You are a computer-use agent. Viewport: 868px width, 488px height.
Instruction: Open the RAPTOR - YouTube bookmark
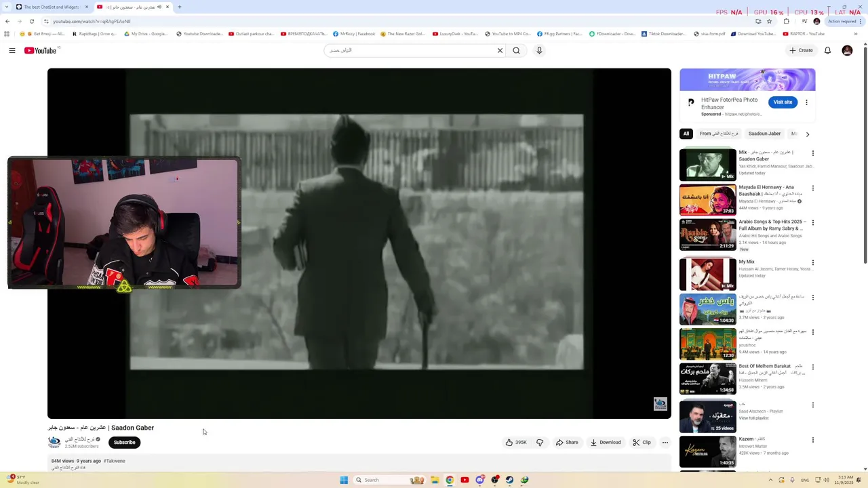(804, 33)
